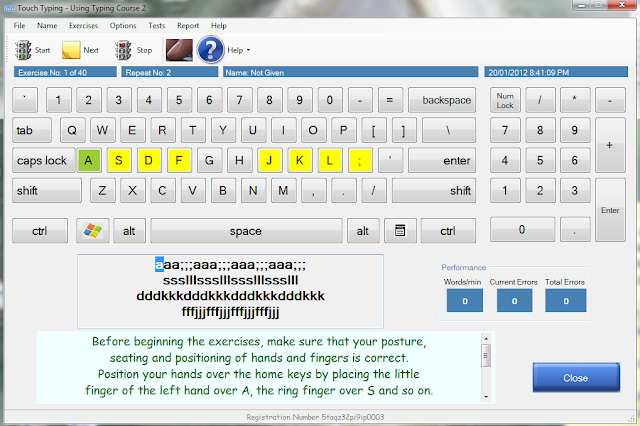This screenshot has width=640, height=426.
Task: Click the blue Close button
Action: point(576,378)
